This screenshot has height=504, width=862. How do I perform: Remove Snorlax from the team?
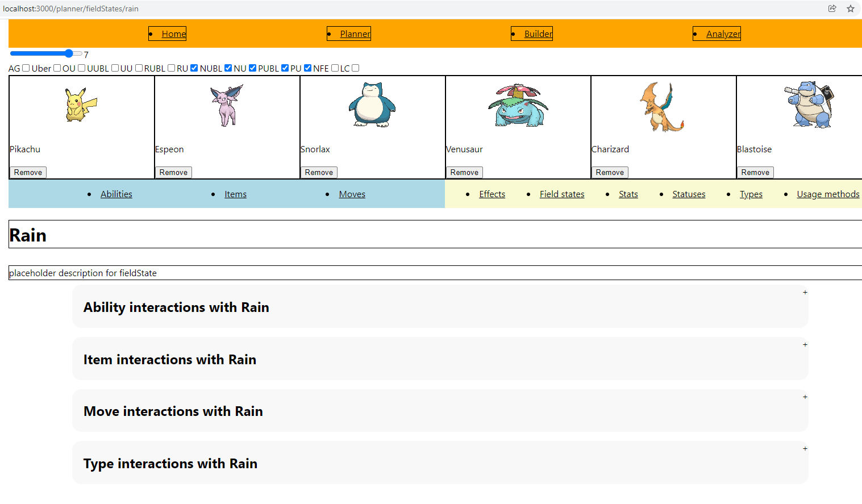[x=319, y=172]
